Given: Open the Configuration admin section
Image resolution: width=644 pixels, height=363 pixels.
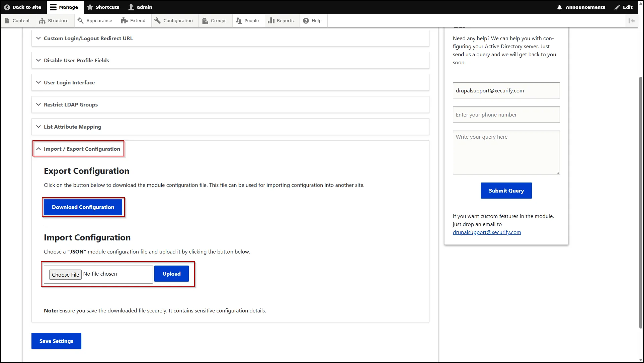Looking at the screenshot, I should 174,20.
